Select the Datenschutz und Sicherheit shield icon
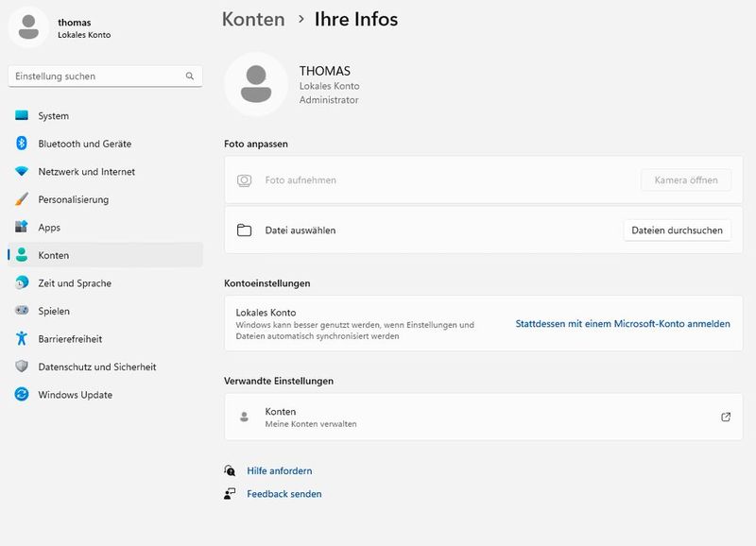 (x=20, y=367)
